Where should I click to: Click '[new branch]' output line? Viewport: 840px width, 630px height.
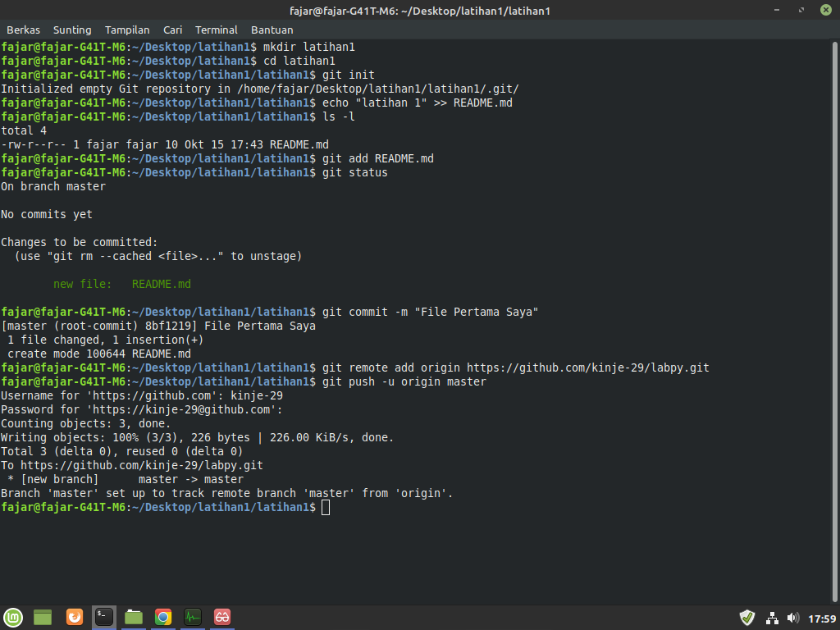click(x=126, y=479)
